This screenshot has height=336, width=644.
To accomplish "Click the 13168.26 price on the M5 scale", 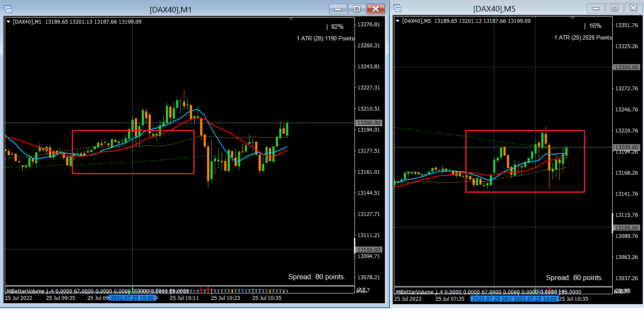I will [x=626, y=173].
